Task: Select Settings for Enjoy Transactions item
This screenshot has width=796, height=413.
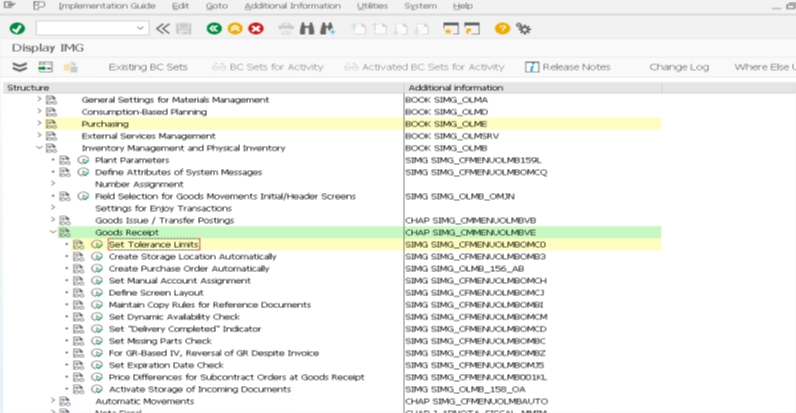Action: pyautogui.click(x=163, y=209)
